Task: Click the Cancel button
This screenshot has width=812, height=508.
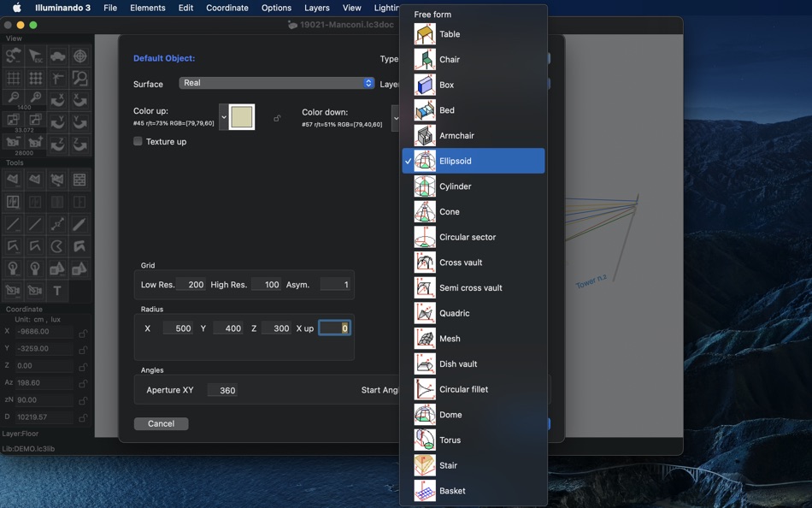Action: pos(161,424)
